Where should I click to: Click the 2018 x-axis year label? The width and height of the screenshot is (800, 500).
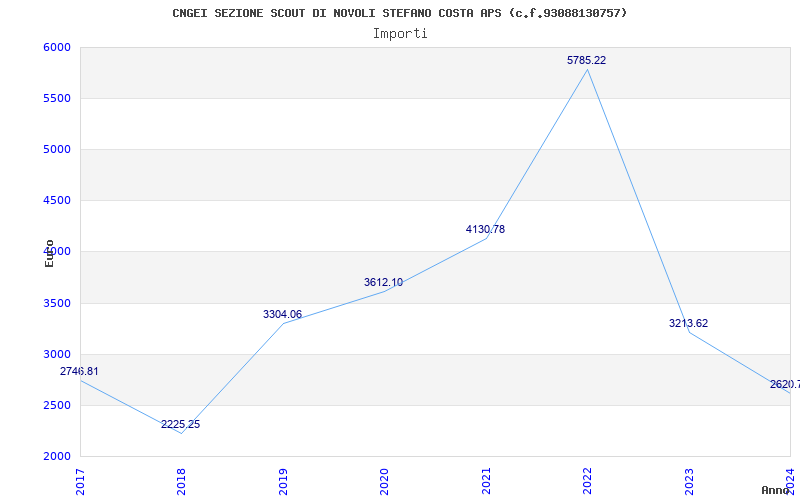[181, 481]
